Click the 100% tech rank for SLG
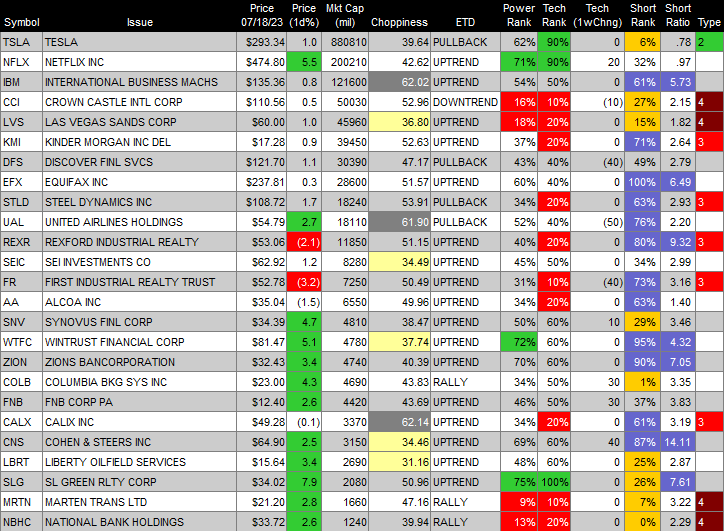Image resolution: width=724 pixels, height=531 pixels. pyautogui.click(x=554, y=482)
